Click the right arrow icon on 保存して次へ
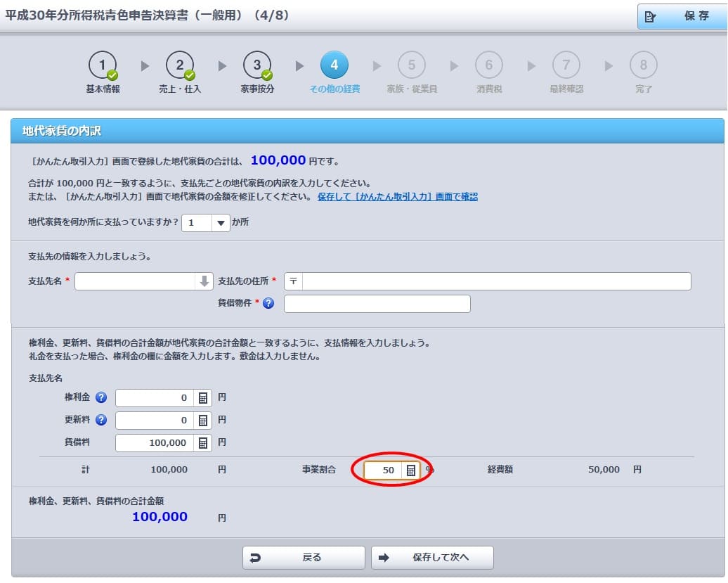Image resolution: width=728 pixels, height=583 pixels. [x=384, y=558]
